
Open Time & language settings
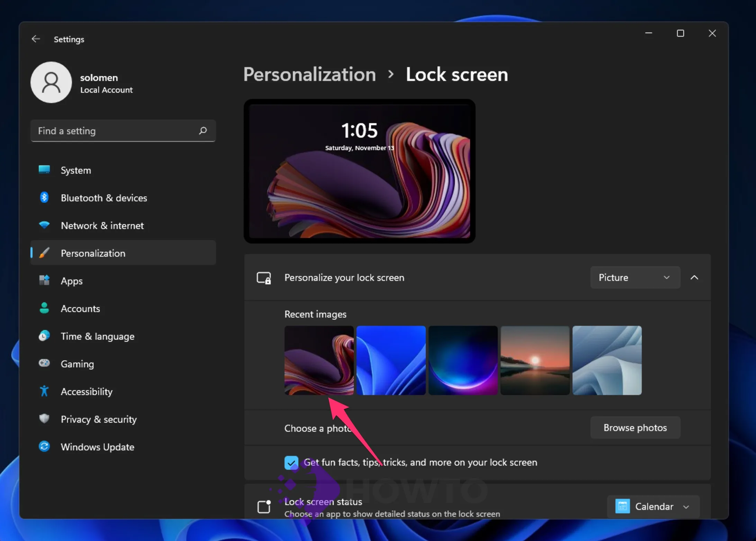(123, 336)
